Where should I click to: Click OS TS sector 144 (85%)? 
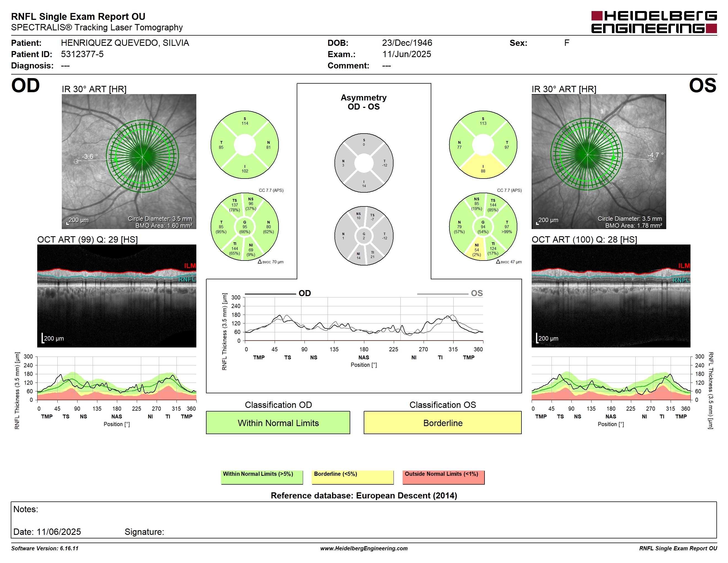pyautogui.click(x=493, y=205)
